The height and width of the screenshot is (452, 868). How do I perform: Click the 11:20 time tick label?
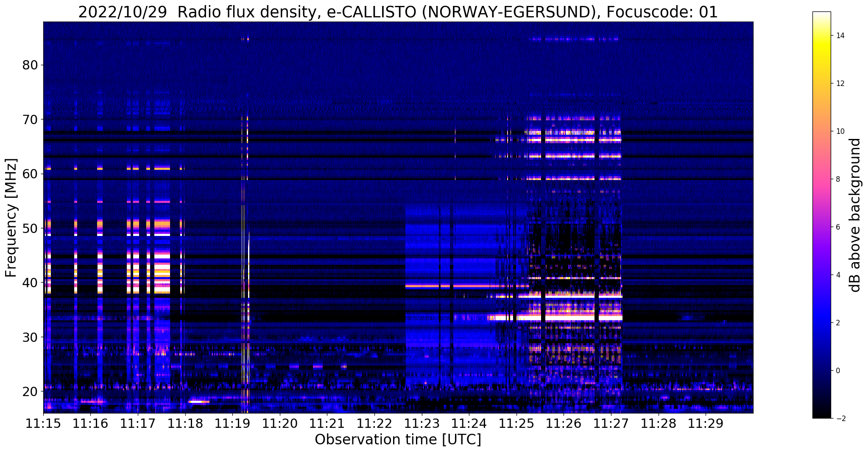click(279, 424)
